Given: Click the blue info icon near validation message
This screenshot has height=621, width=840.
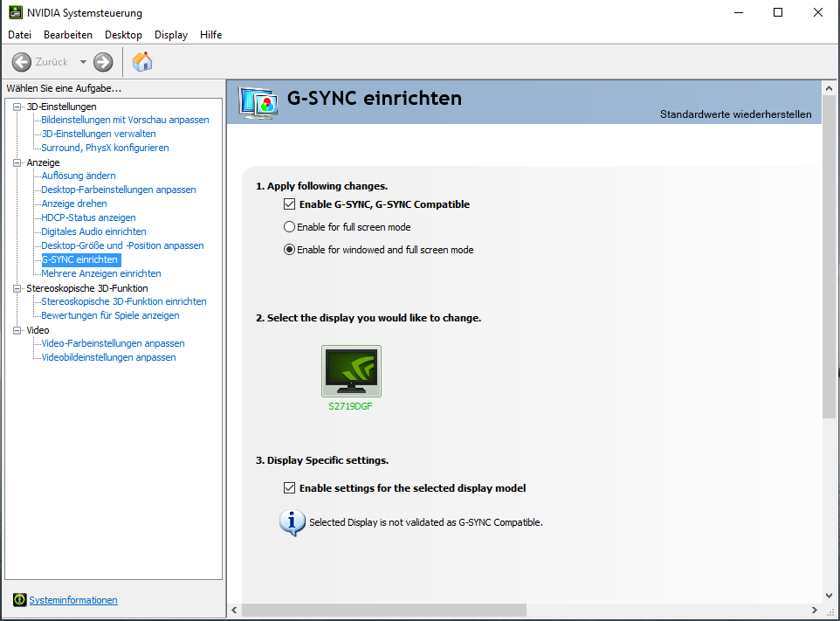Looking at the screenshot, I should (x=292, y=522).
